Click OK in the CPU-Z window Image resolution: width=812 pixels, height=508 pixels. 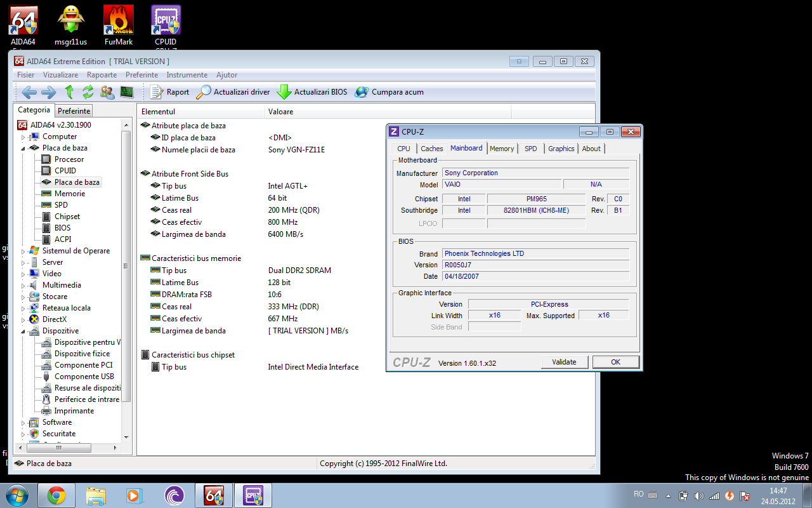click(x=616, y=362)
